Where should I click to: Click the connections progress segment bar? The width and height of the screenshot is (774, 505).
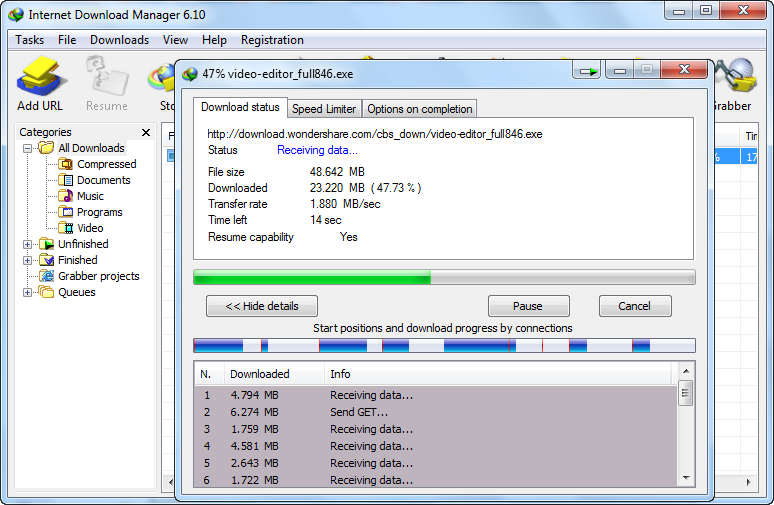[444, 346]
